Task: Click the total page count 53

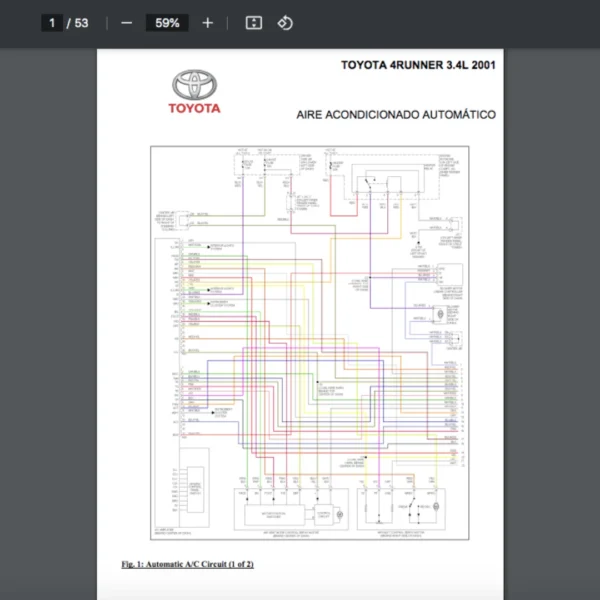Action: [x=81, y=23]
